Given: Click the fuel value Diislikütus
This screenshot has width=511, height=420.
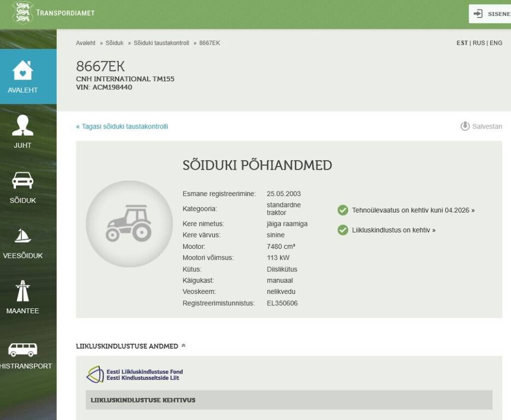Looking at the screenshot, I should tap(282, 269).
